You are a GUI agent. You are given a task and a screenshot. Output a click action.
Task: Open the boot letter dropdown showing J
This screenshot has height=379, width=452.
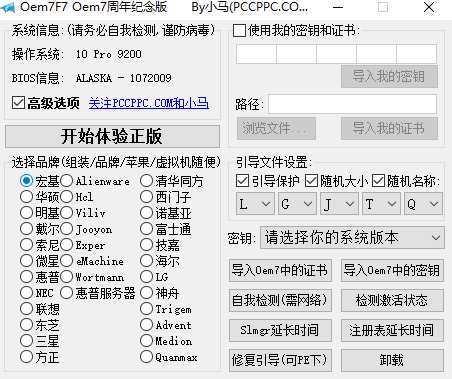tap(339, 203)
